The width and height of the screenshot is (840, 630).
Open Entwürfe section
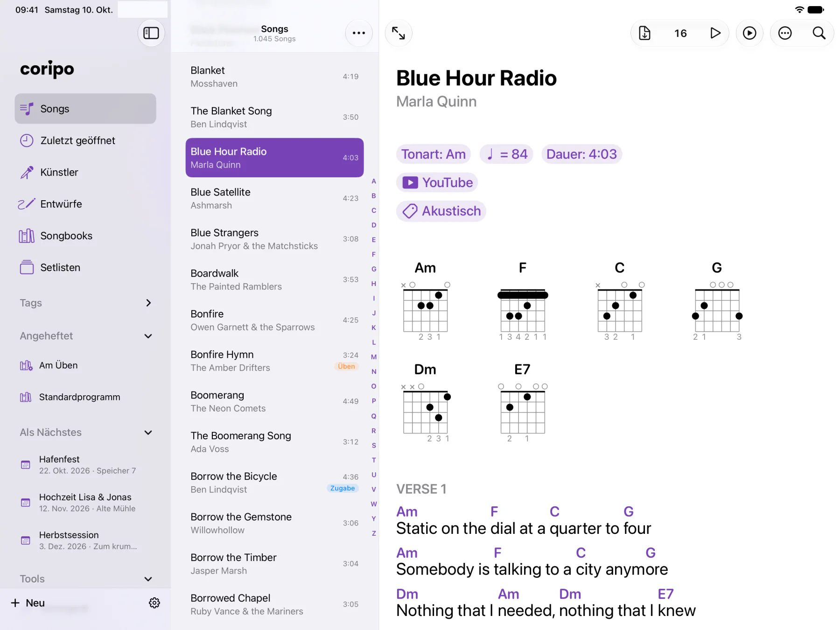[x=85, y=204]
